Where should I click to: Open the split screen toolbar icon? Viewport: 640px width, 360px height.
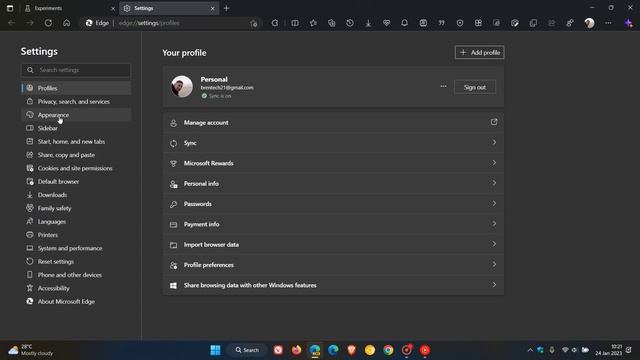(x=295, y=23)
